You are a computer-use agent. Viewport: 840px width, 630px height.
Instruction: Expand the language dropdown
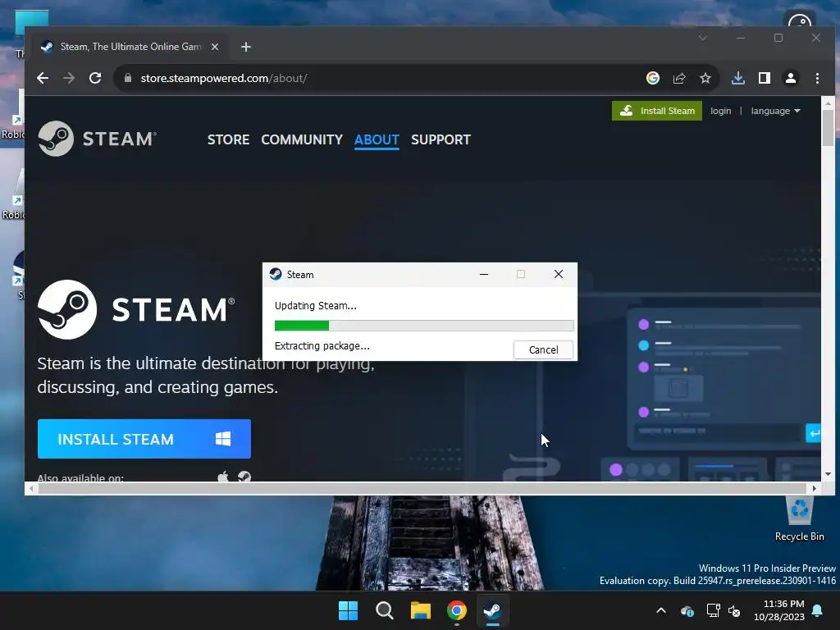coord(775,111)
